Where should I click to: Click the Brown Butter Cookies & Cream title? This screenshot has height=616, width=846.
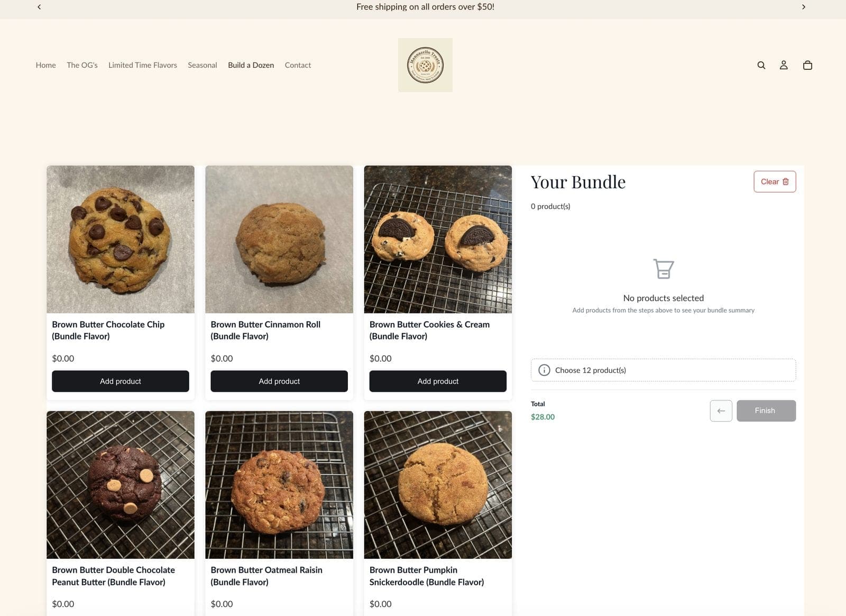tap(429, 330)
